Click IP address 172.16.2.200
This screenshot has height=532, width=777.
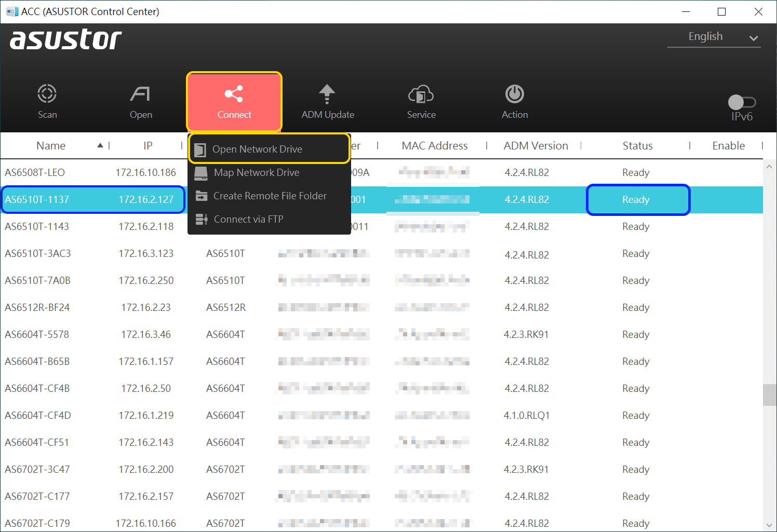(146, 469)
